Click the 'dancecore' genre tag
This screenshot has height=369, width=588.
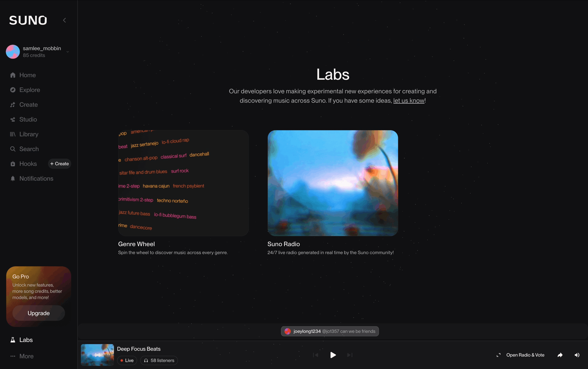pos(141,227)
